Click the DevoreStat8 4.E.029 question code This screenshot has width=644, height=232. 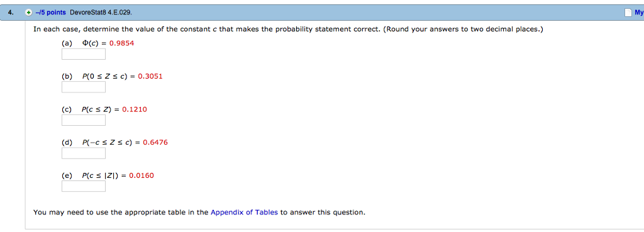(x=101, y=13)
